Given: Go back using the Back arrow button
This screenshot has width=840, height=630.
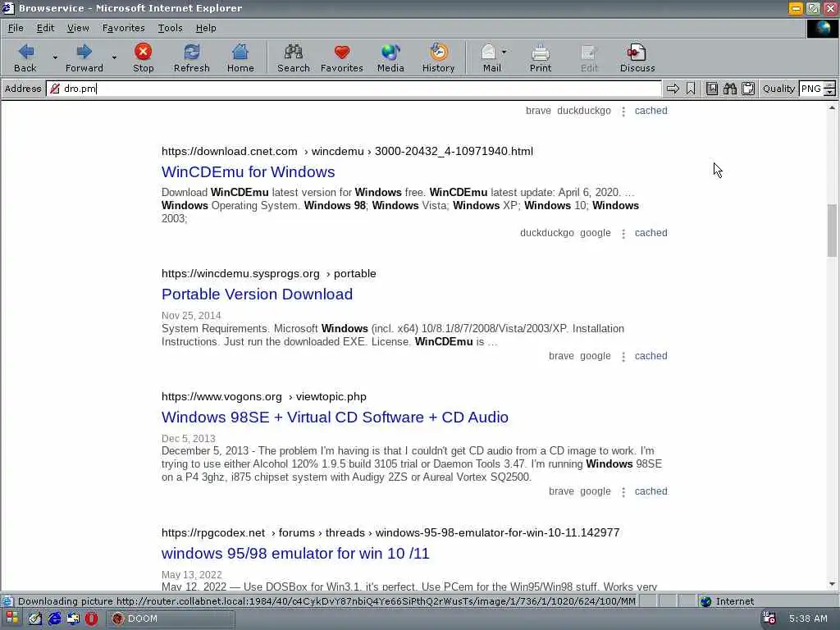Looking at the screenshot, I should [x=25, y=58].
